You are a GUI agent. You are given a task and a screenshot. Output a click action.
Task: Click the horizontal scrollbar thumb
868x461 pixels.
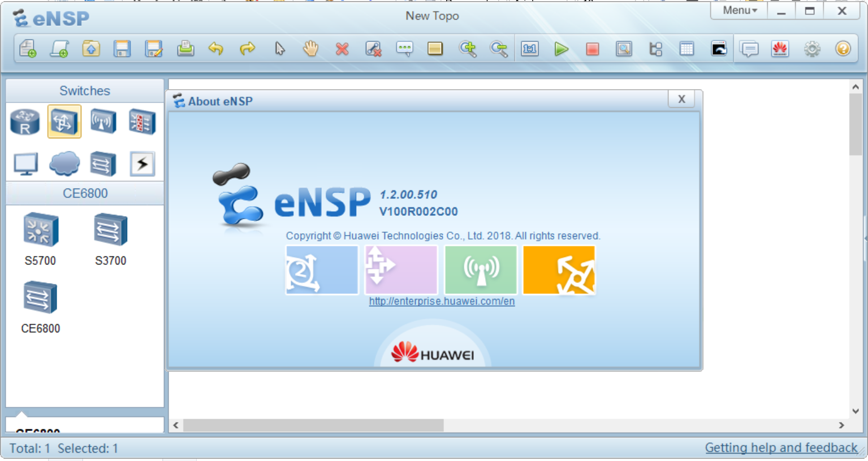(313, 425)
